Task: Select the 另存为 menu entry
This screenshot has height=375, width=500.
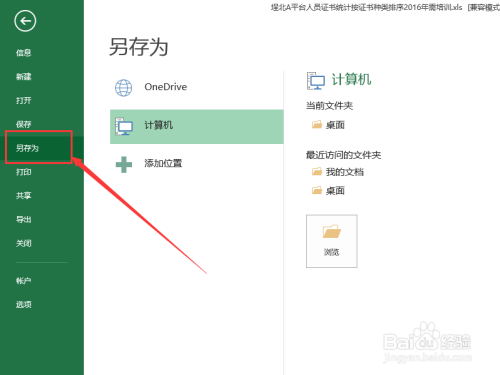Action: 28,148
